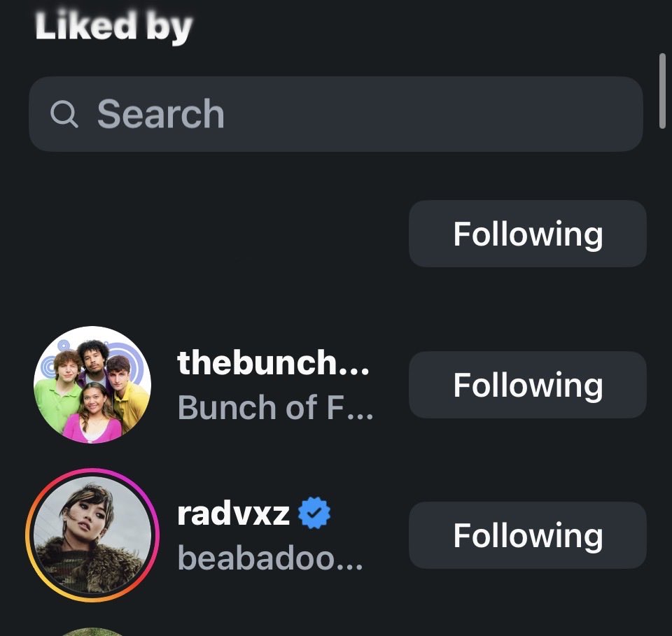Click the topmost Following button without a username
672x636 pixels.
[x=528, y=234]
